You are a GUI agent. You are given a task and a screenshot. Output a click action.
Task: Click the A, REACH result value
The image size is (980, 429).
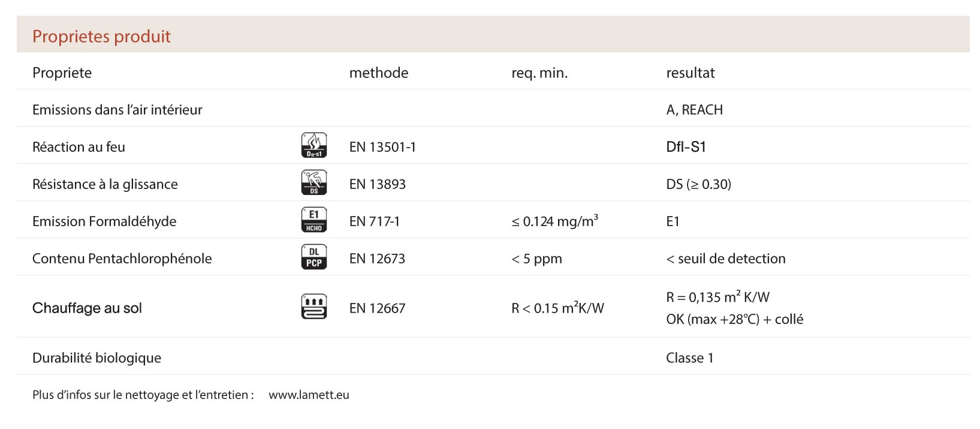point(694,110)
